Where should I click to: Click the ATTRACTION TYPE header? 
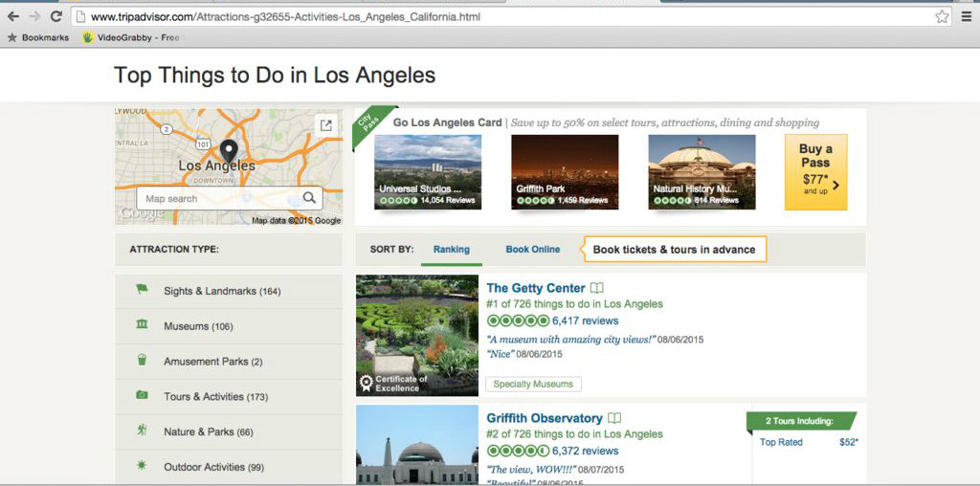click(x=174, y=250)
